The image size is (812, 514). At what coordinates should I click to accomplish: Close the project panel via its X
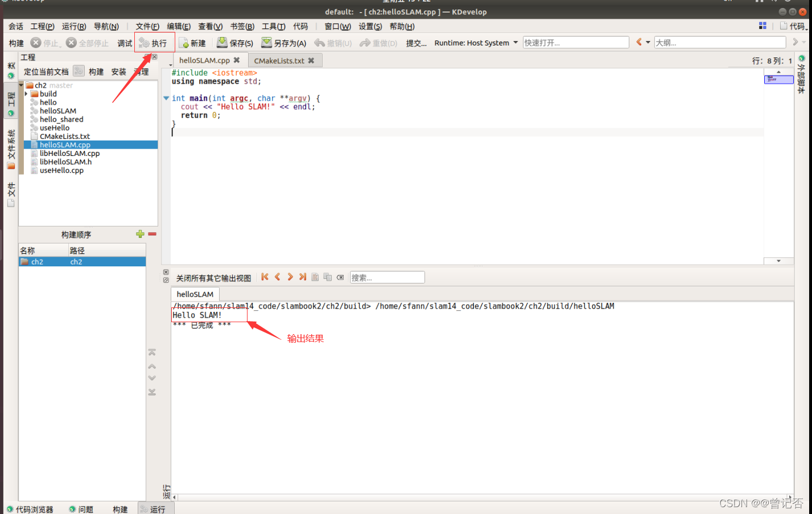(155, 57)
